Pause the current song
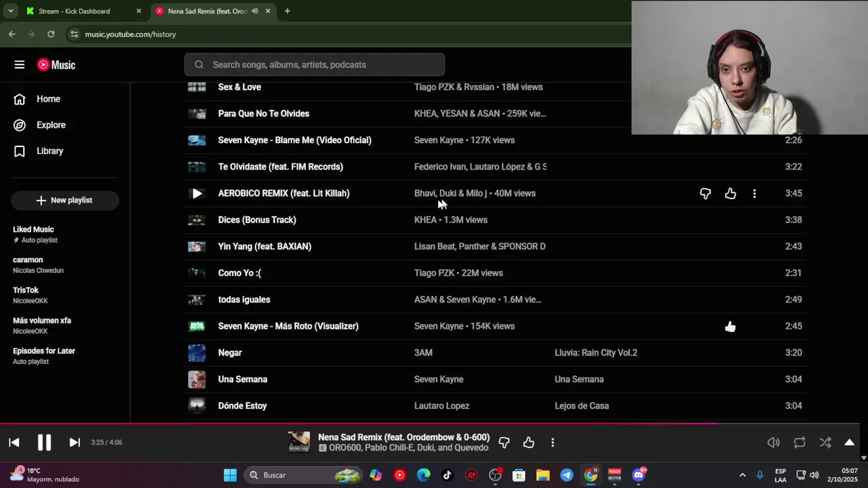The width and height of the screenshot is (868, 488). coord(44,443)
